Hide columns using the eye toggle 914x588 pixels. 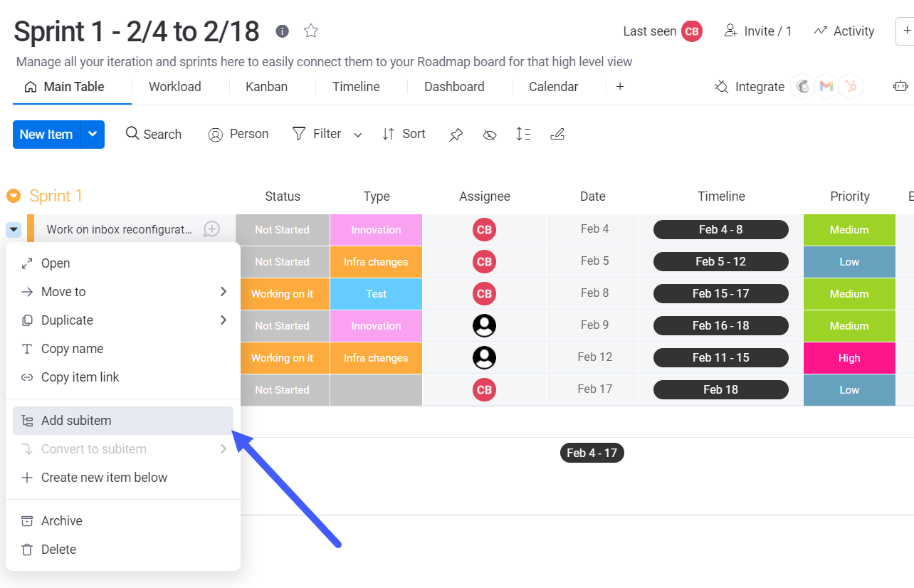pyautogui.click(x=490, y=134)
